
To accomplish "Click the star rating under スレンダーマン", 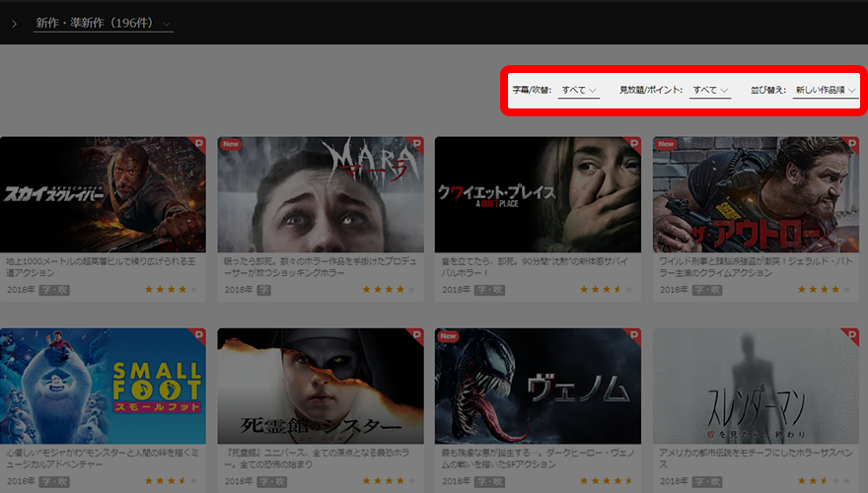I will [824, 481].
